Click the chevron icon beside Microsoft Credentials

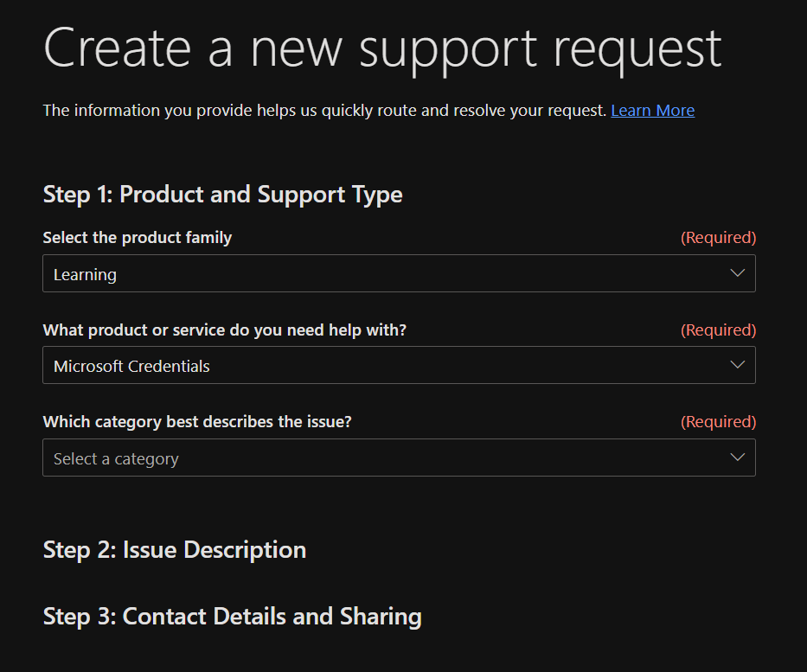[737, 365]
